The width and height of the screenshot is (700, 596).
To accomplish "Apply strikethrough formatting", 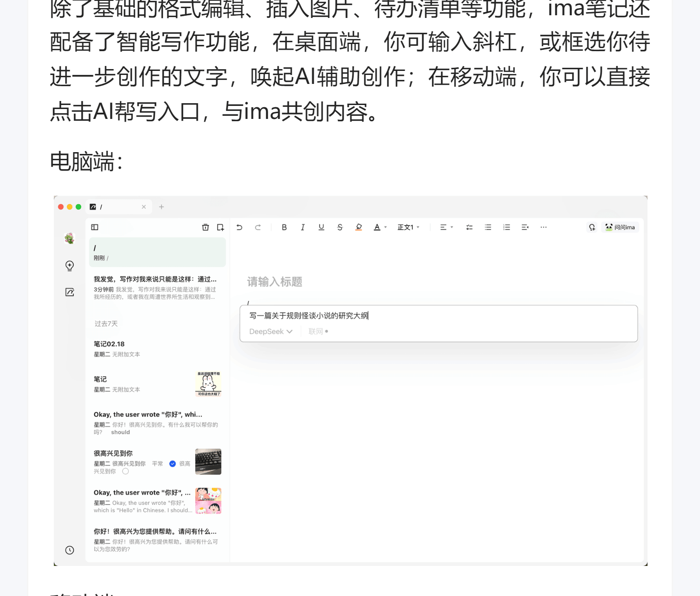I will click(x=340, y=228).
